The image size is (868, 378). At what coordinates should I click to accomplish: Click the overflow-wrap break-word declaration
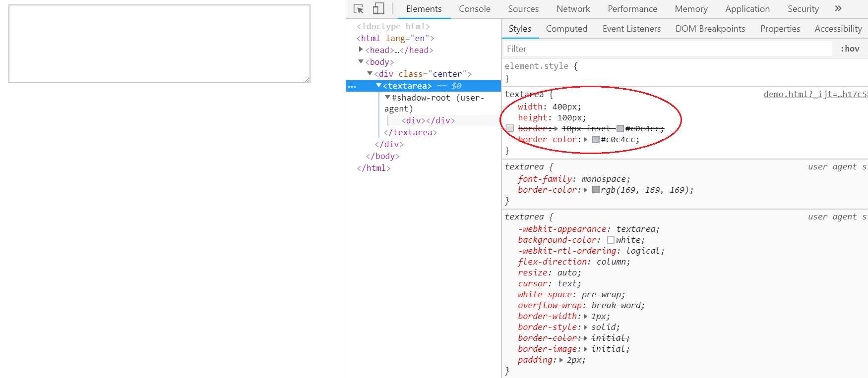click(581, 305)
